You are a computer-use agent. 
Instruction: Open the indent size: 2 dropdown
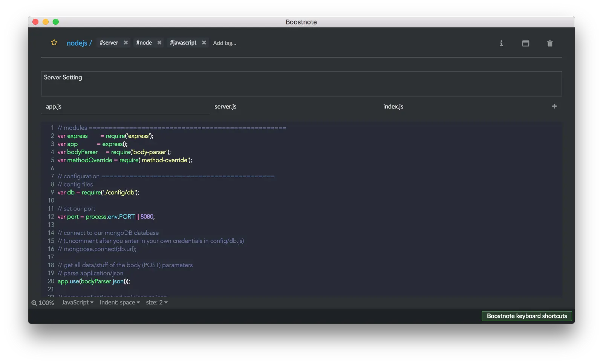coord(157,303)
